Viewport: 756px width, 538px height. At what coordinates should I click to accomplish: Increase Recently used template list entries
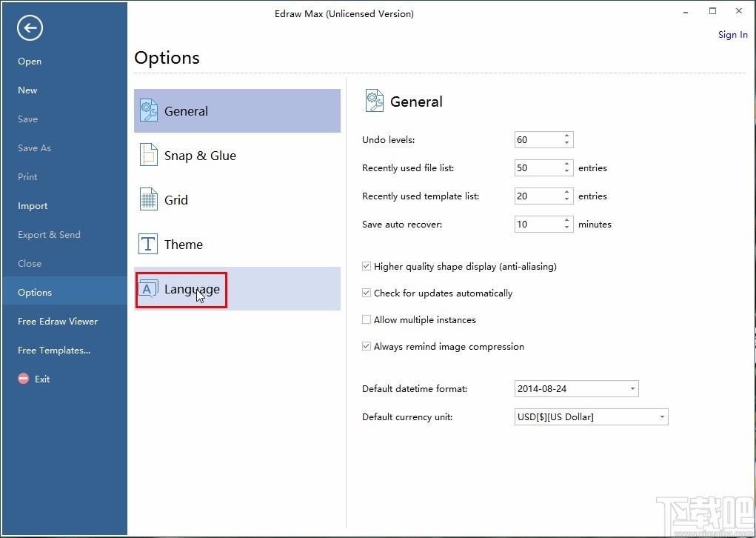click(x=567, y=192)
